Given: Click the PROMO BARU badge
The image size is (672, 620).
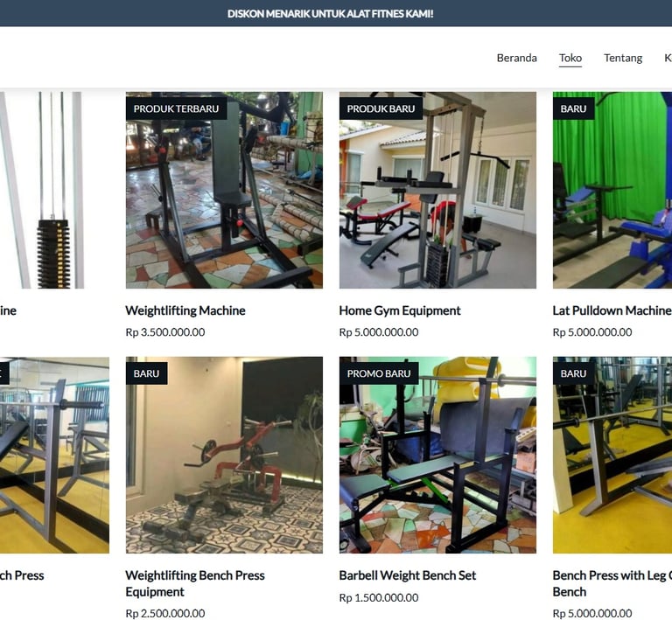Looking at the screenshot, I should 379,373.
